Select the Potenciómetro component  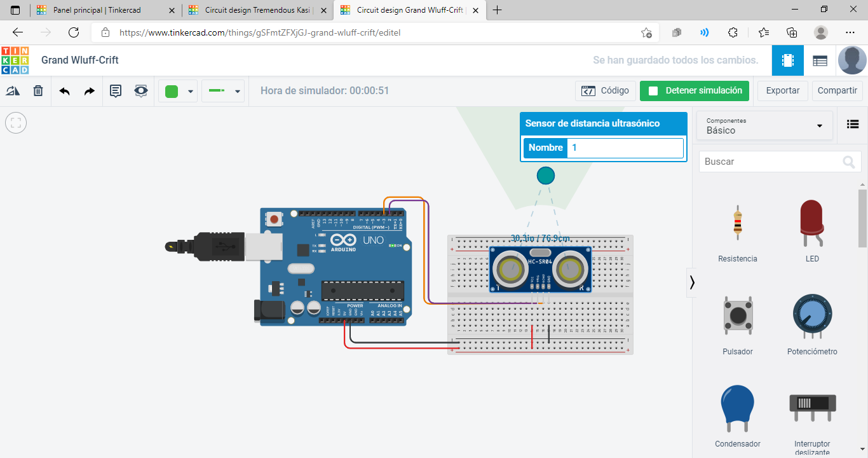812,324
